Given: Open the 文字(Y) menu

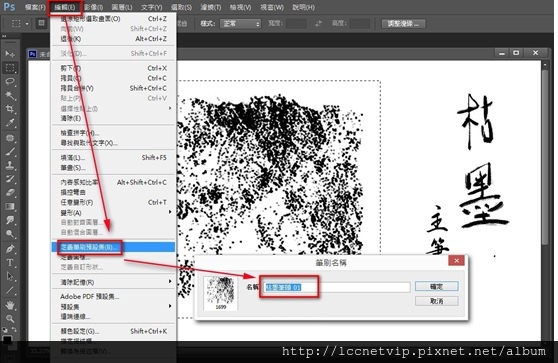Looking at the screenshot, I should pyautogui.click(x=151, y=7).
